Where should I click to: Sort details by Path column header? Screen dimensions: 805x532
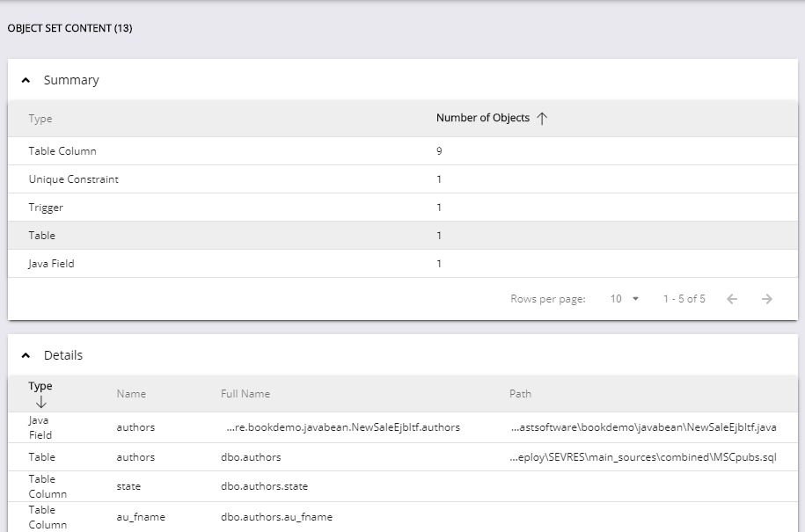click(520, 394)
